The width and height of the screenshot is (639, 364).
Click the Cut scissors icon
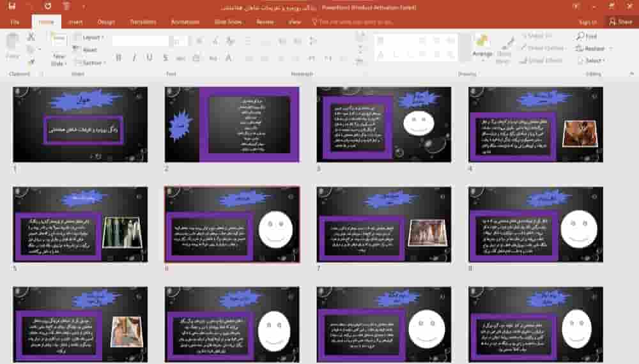pos(31,37)
